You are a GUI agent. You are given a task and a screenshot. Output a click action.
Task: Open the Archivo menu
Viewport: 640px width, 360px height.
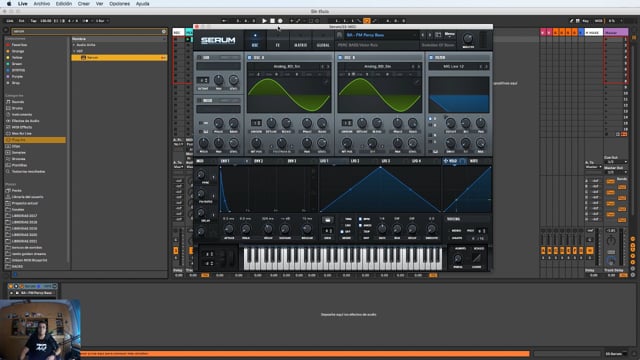point(42,4)
